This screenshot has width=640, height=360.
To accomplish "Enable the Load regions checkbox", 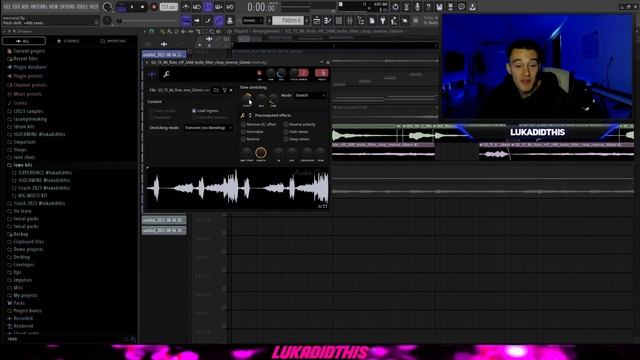I will 194,111.
